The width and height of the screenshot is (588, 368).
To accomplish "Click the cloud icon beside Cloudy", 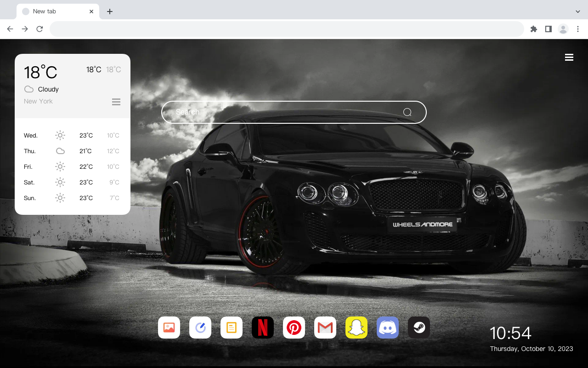I will tap(29, 89).
